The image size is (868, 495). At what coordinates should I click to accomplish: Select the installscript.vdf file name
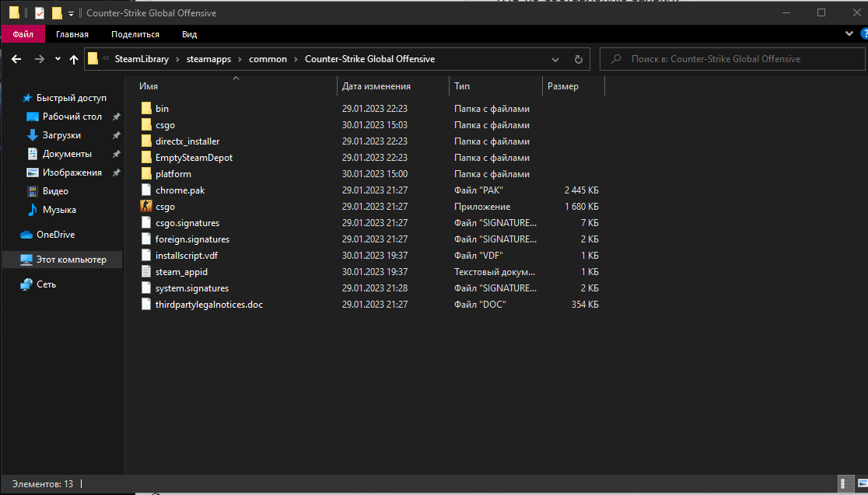[x=187, y=256]
